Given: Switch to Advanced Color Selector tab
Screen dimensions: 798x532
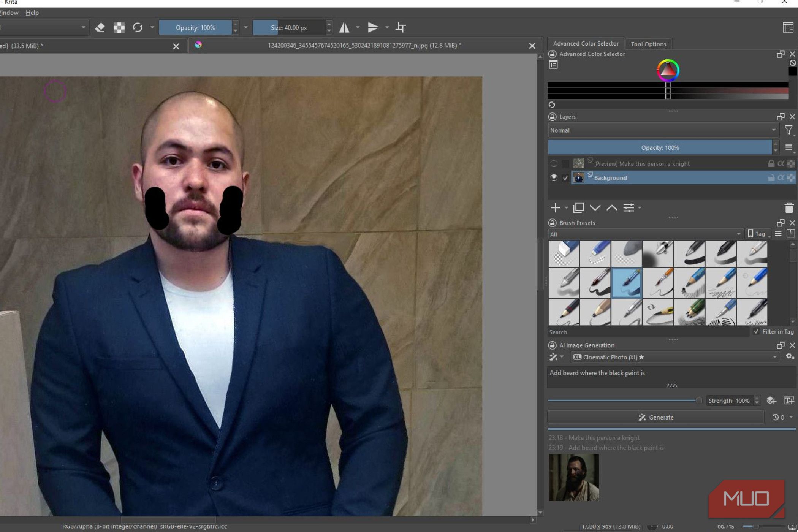Looking at the screenshot, I should [x=586, y=44].
